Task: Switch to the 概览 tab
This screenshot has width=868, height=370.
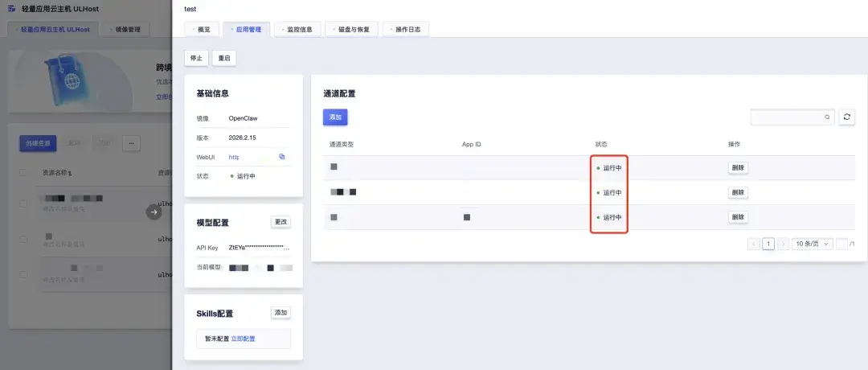Action: pos(202,29)
